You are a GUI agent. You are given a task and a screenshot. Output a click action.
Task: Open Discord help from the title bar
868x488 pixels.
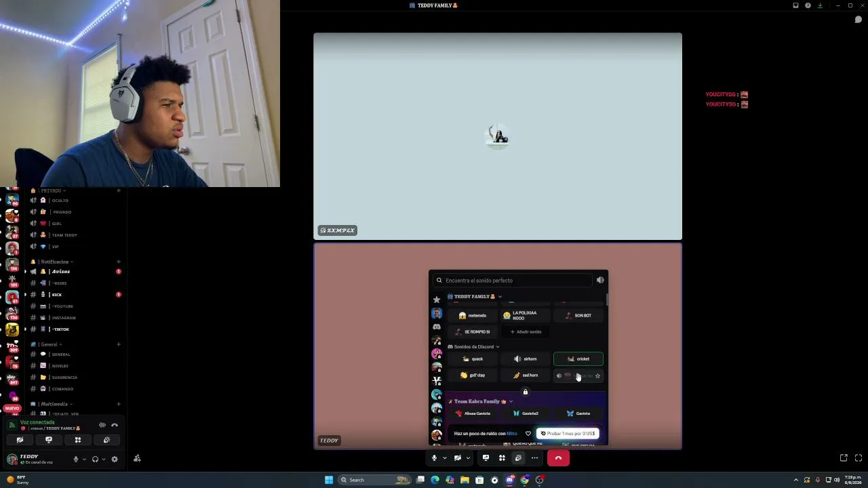808,5
